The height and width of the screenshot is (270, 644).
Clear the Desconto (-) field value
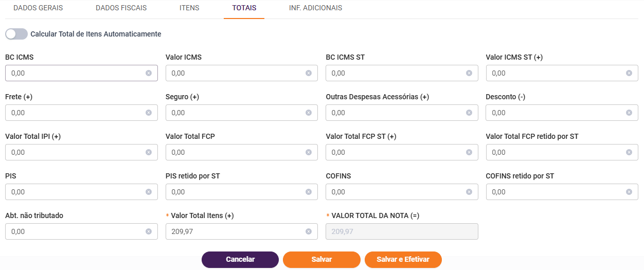[x=629, y=113]
